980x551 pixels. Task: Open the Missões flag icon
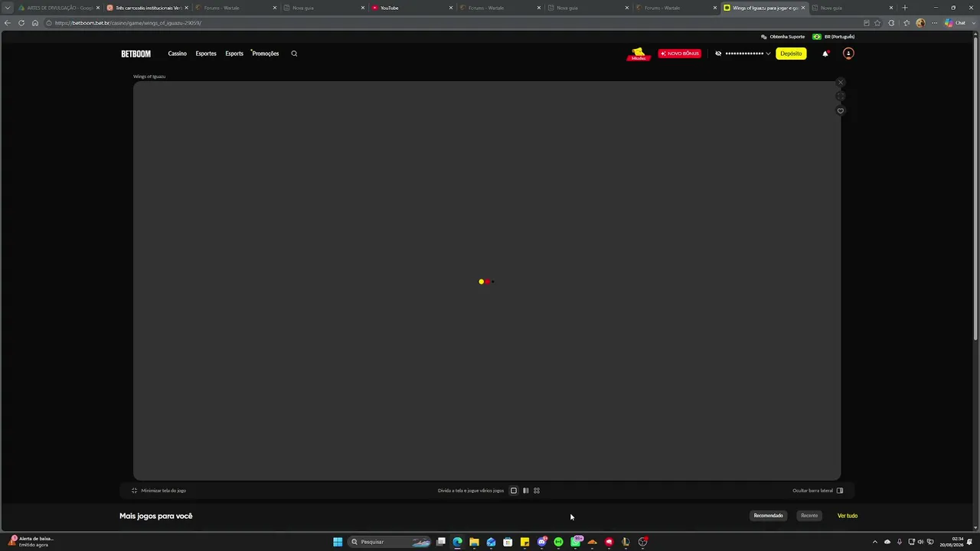pos(639,54)
